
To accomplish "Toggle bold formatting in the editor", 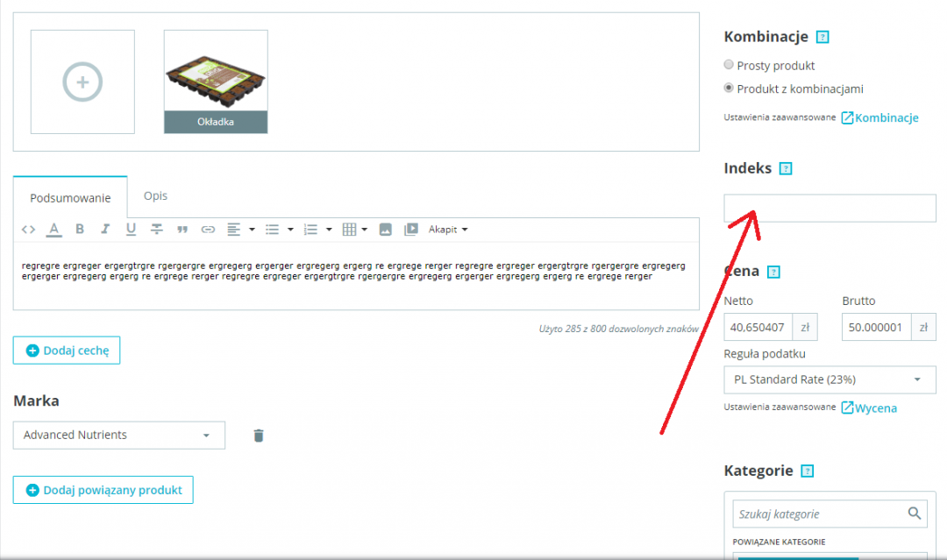I will pyautogui.click(x=80, y=230).
